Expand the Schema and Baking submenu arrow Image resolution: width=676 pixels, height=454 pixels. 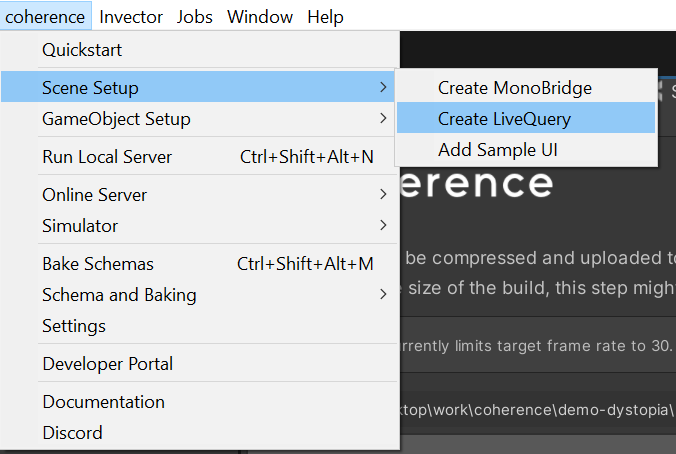383,294
